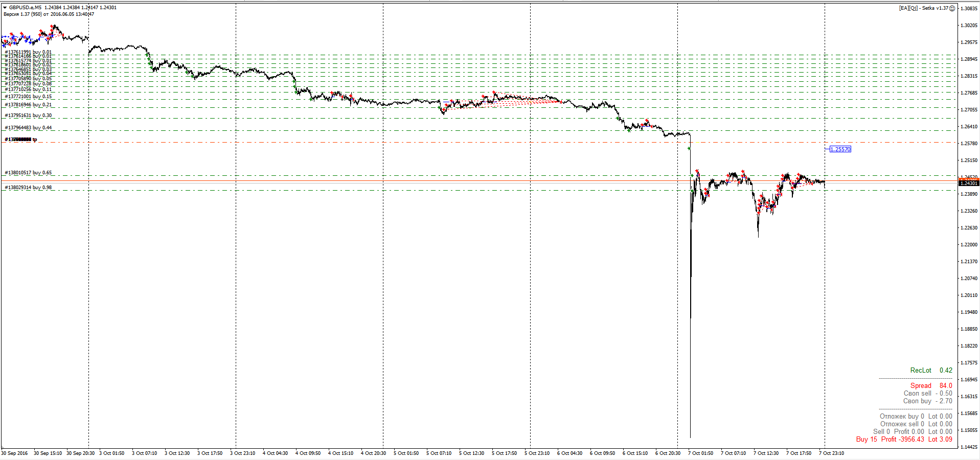Click the current price tag 1.24301 on scale
980x460 pixels.
click(969, 183)
